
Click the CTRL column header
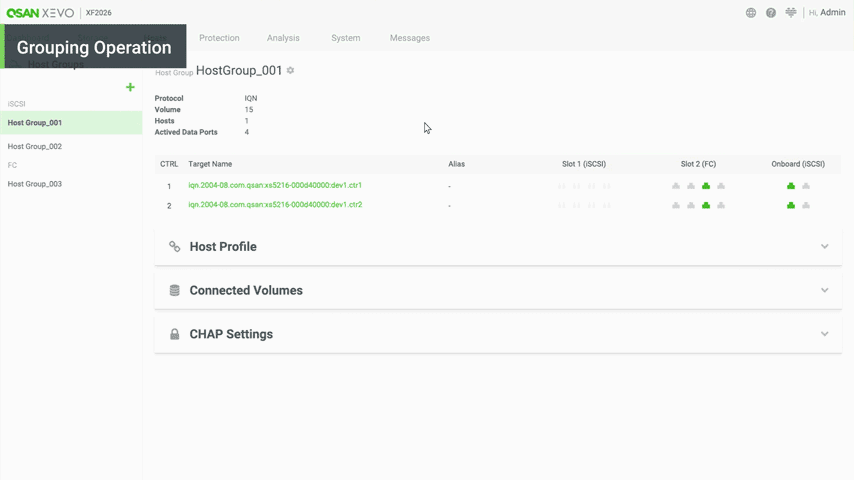click(x=169, y=164)
